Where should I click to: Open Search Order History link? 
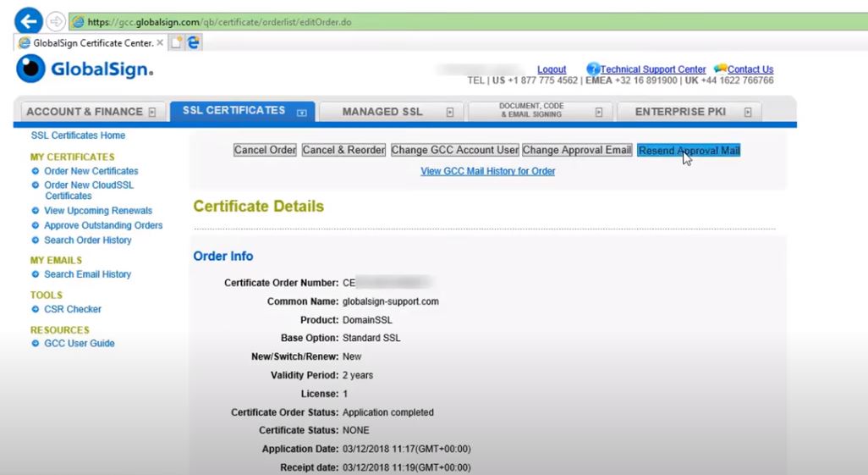(x=88, y=240)
